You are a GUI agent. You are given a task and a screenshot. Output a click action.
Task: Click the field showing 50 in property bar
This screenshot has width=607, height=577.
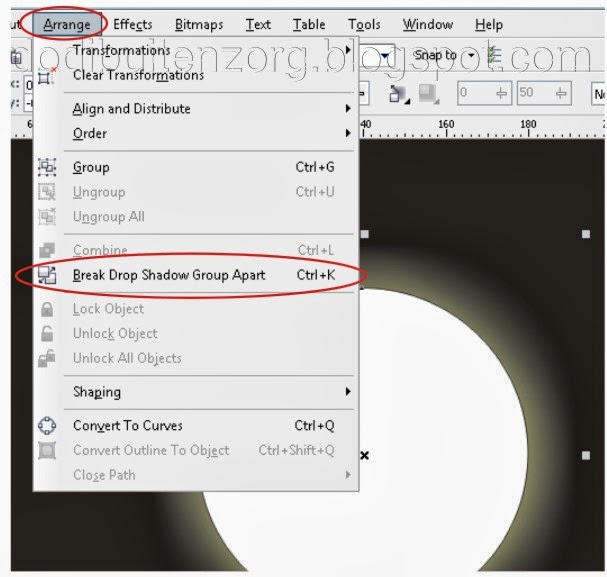[x=544, y=93]
